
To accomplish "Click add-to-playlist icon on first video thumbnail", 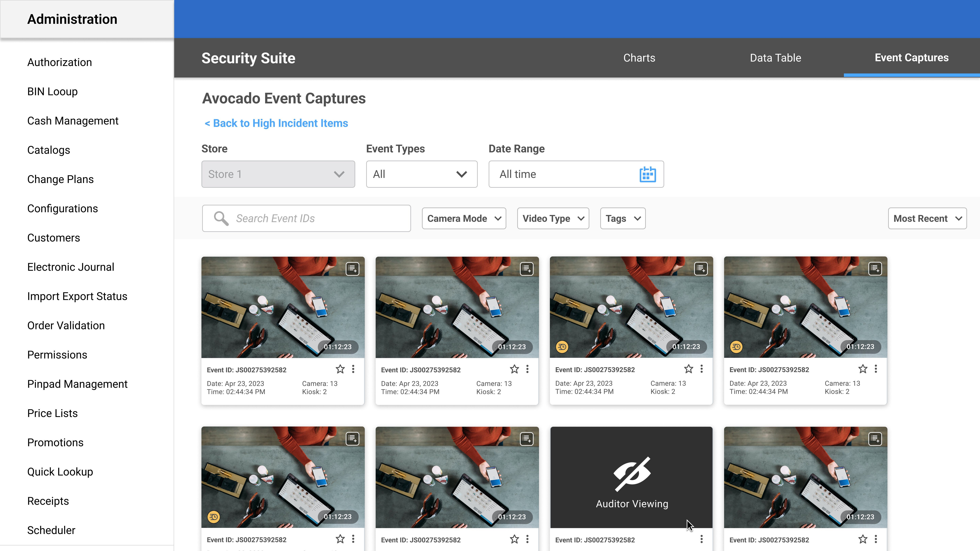I will tap(352, 269).
